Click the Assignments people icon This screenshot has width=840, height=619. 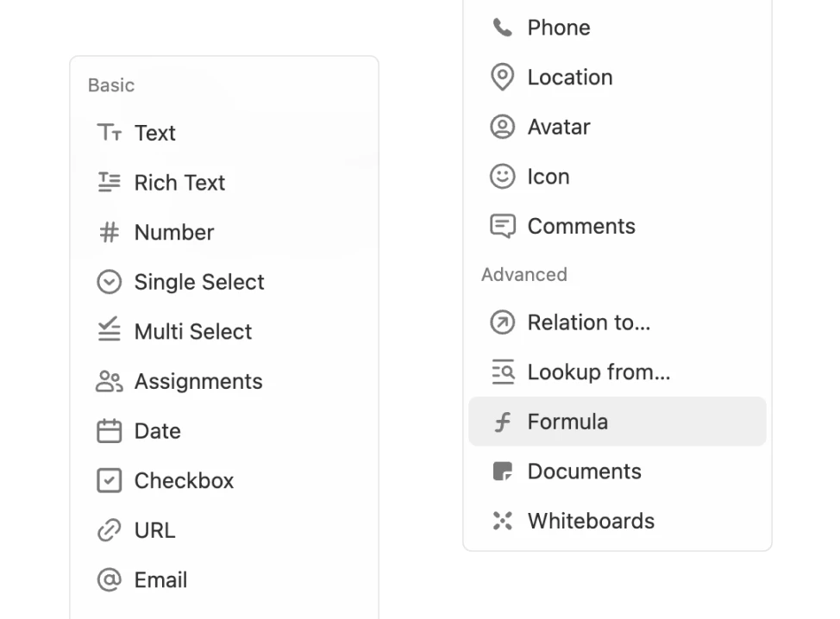(109, 381)
